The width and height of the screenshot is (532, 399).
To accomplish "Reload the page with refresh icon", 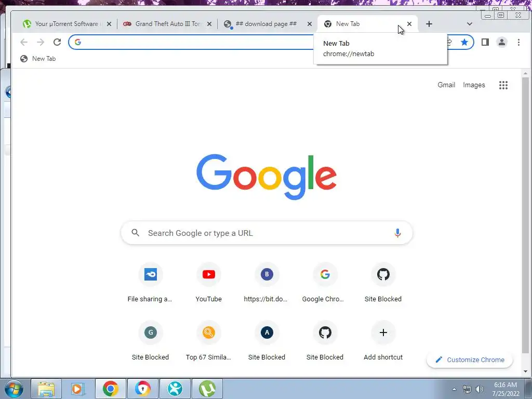I will click(57, 42).
